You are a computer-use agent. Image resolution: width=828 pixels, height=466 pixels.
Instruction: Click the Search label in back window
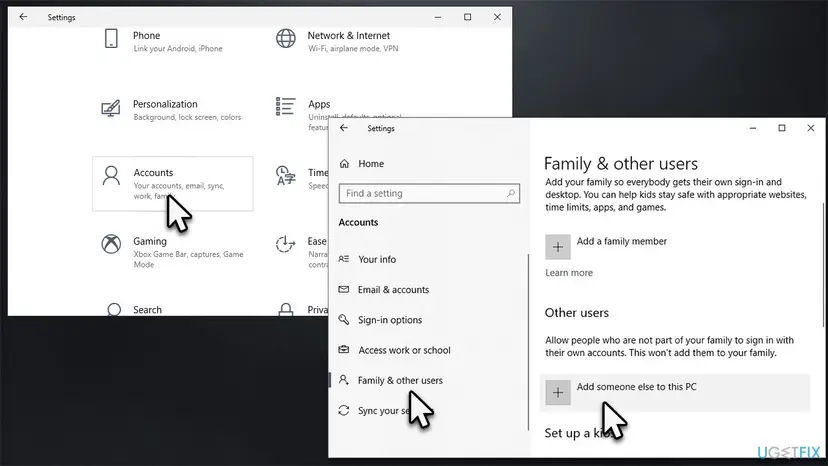147,310
